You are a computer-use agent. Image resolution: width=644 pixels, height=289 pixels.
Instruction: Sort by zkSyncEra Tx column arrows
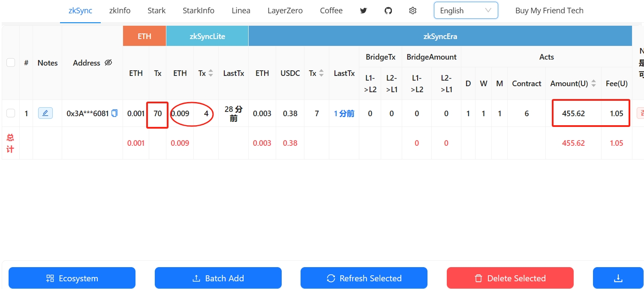(x=321, y=73)
